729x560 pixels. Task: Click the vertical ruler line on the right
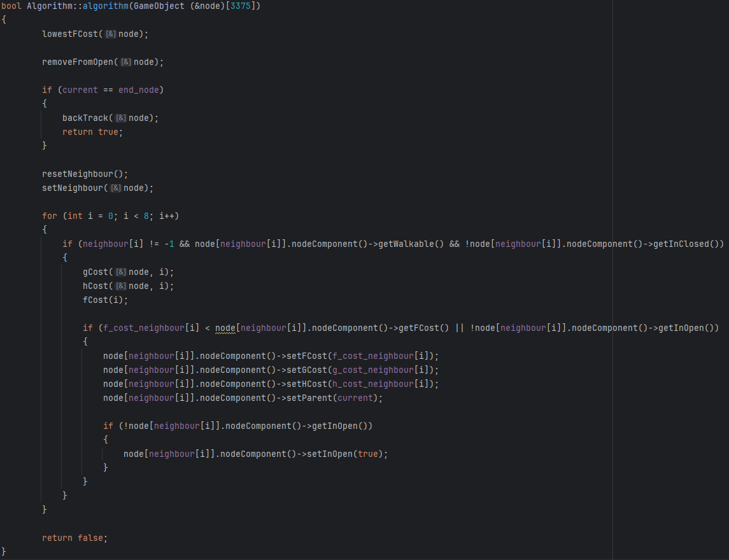click(612, 280)
